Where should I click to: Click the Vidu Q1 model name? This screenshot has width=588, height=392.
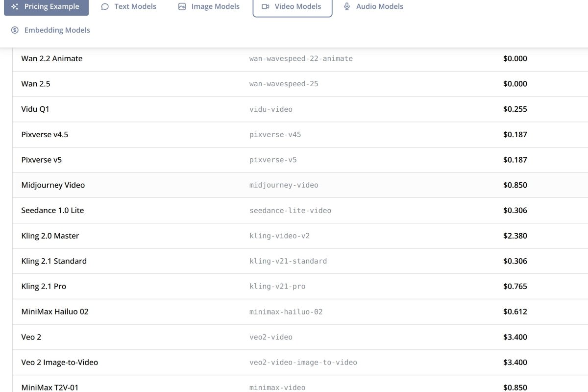pos(35,109)
